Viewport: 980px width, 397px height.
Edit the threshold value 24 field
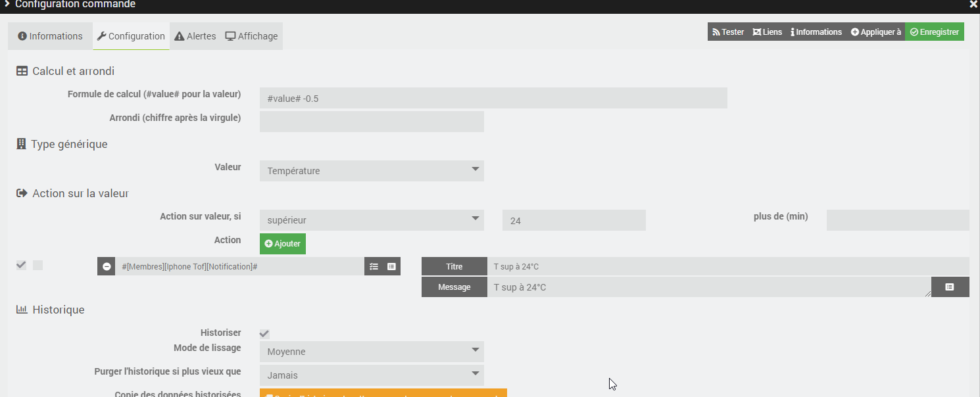point(574,220)
